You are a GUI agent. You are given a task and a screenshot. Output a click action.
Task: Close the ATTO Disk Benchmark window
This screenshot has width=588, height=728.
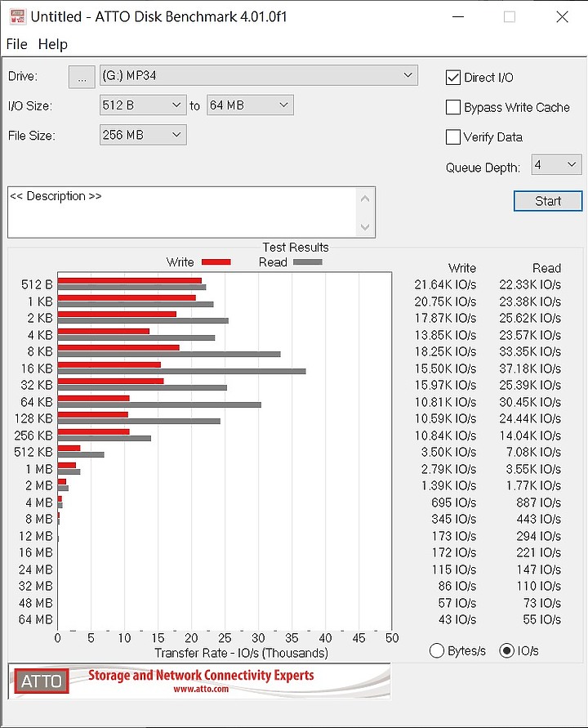[562, 16]
